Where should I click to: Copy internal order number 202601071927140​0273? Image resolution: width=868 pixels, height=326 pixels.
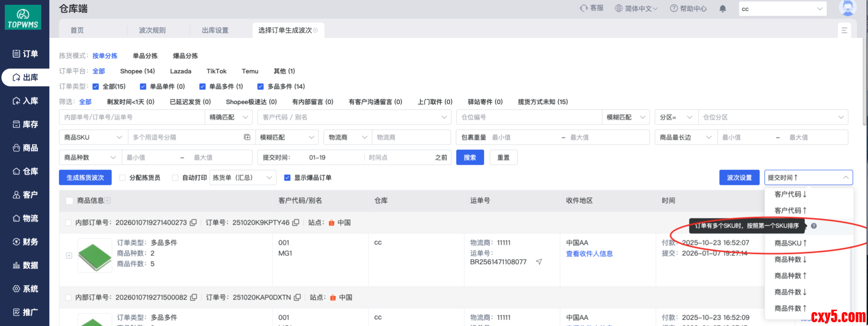click(193, 223)
